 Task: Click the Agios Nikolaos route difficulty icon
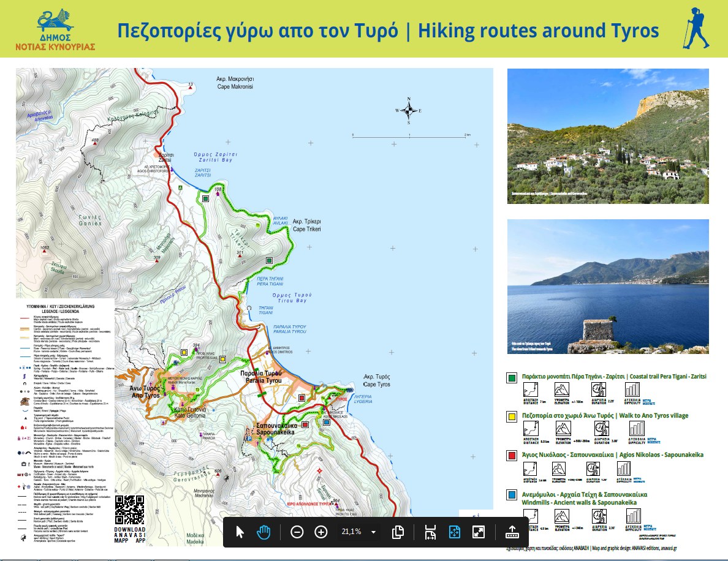624,469
